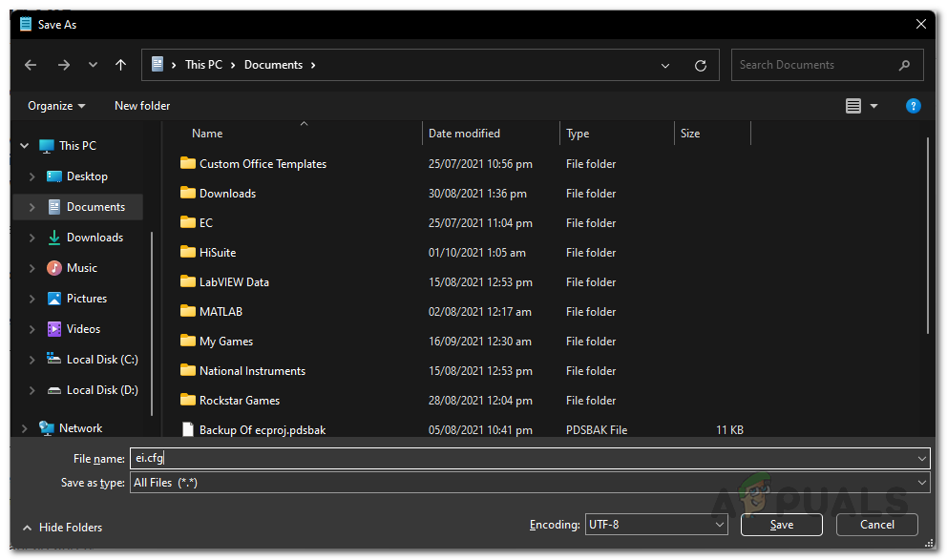Open the Save as type dropdown
This screenshot has width=947, height=560.
click(x=530, y=483)
